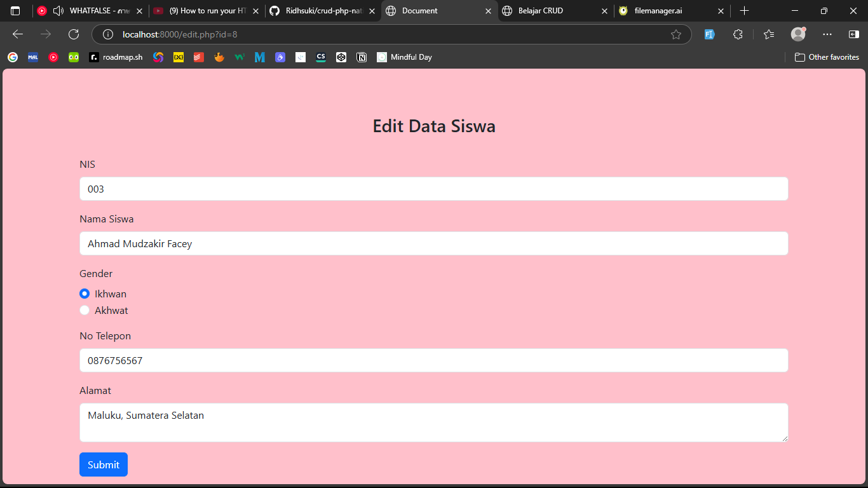
Task: Submit the Edit Data Siswa form
Action: [x=103, y=464]
